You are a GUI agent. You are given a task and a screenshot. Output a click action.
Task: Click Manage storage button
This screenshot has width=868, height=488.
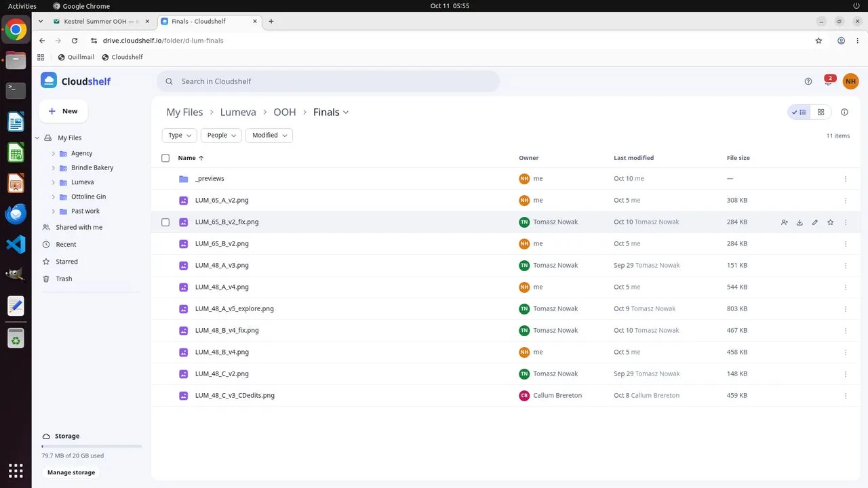click(x=71, y=472)
